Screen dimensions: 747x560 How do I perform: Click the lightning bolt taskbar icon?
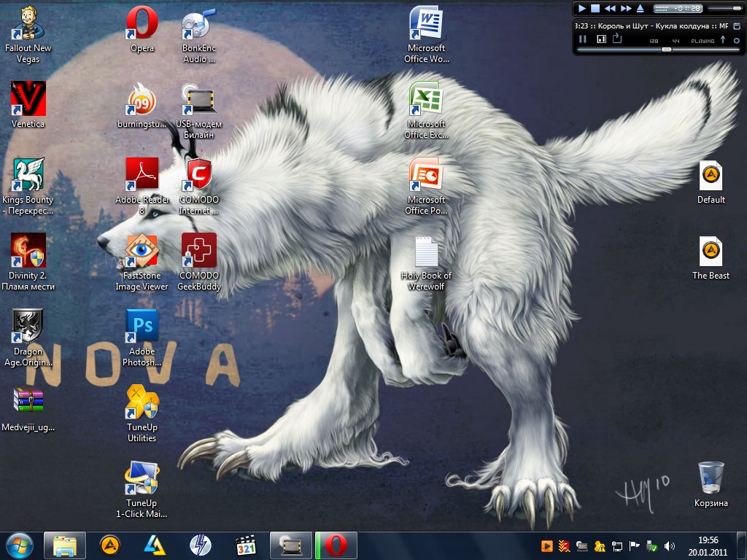coord(201,545)
